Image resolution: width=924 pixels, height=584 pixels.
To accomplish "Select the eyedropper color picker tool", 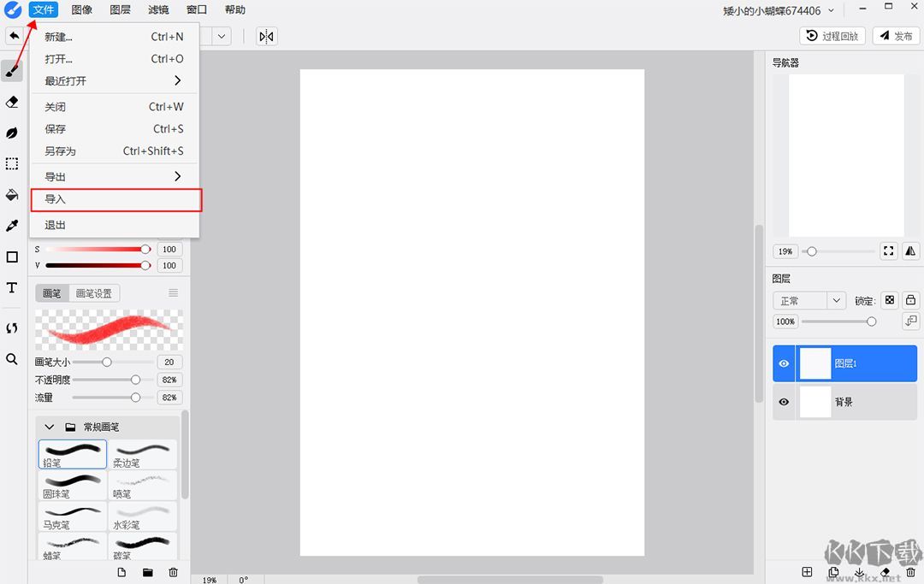I will pos(12,226).
